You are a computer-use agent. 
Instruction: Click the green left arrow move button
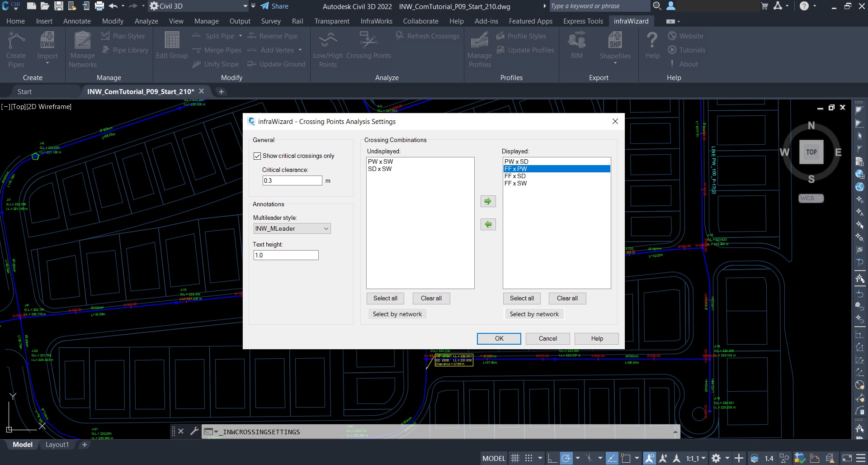click(x=488, y=224)
